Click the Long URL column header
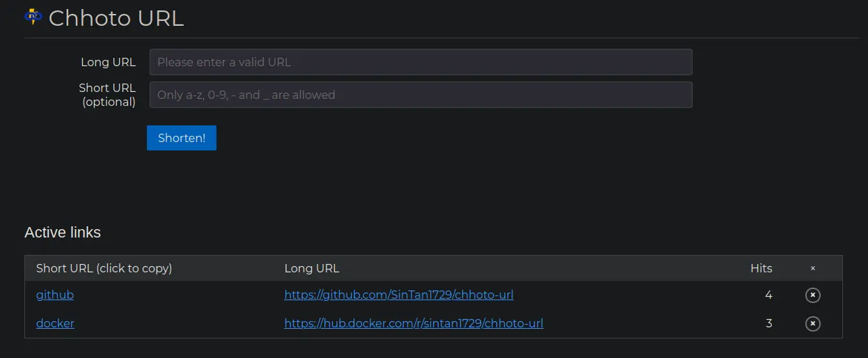Viewport: 868px width, 358px height. pos(312,268)
